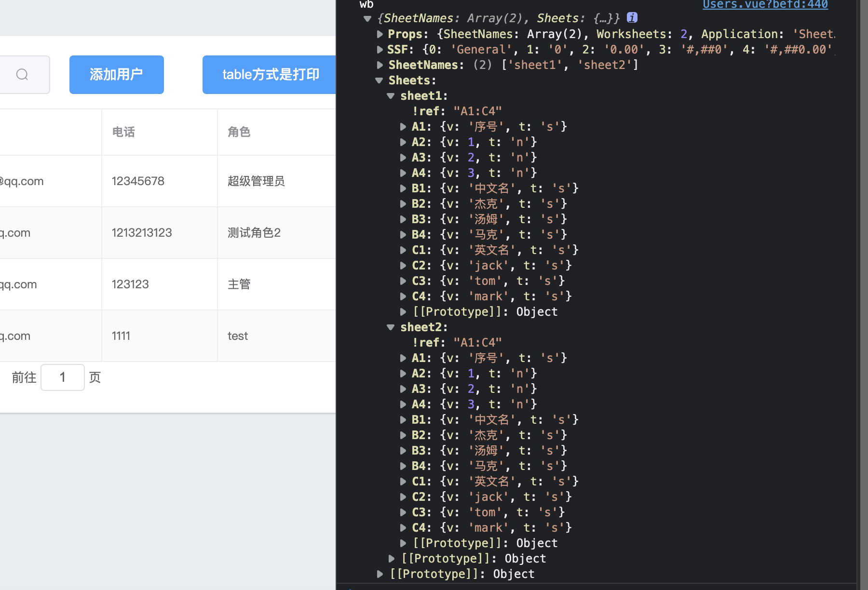The image size is (868, 590).
Task: Expand sheet1 [[Prototype]] entry
Action: click(403, 312)
